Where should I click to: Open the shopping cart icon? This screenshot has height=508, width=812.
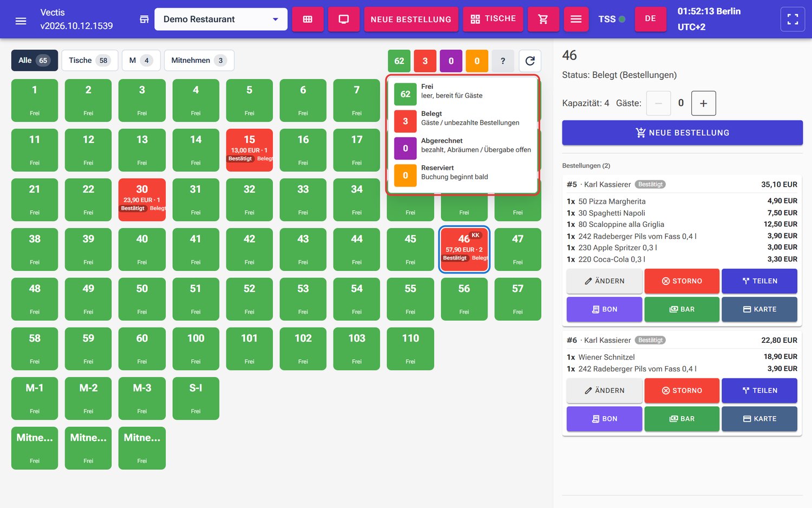(543, 19)
